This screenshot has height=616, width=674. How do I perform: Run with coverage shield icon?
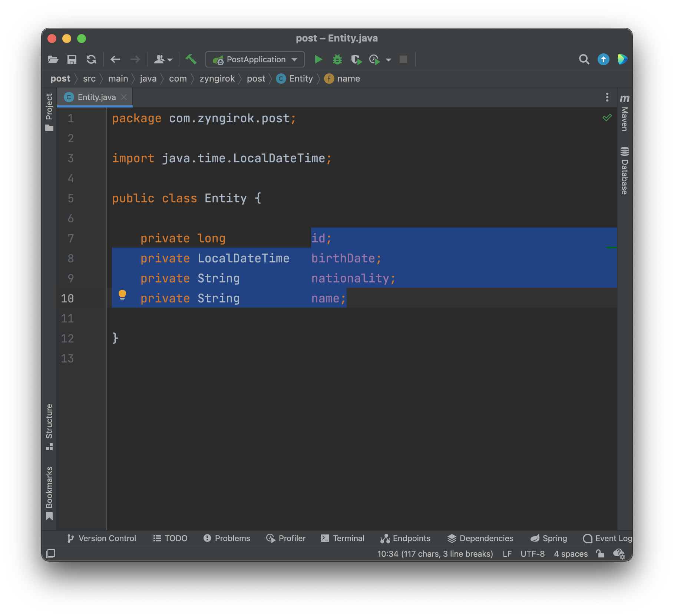pos(356,59)
